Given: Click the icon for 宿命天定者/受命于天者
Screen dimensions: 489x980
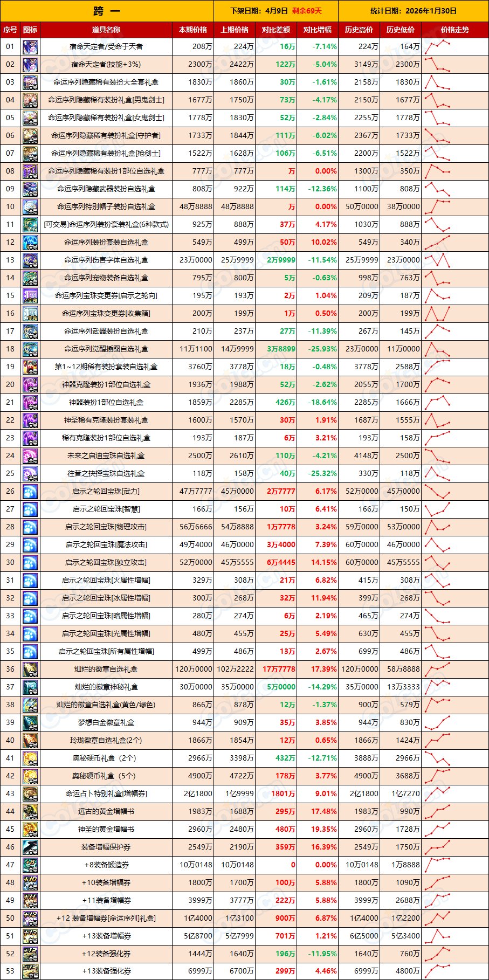Looking at the screenshot, I should click(30, 47).
